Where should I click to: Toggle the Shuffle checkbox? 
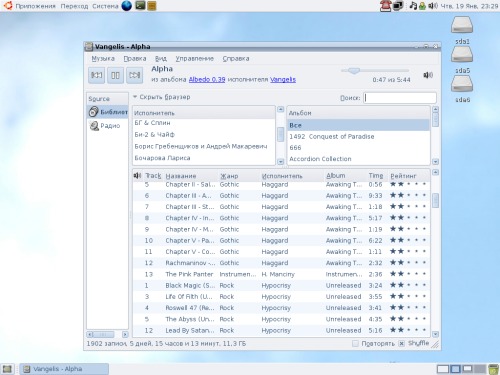[x=402, y=343]
